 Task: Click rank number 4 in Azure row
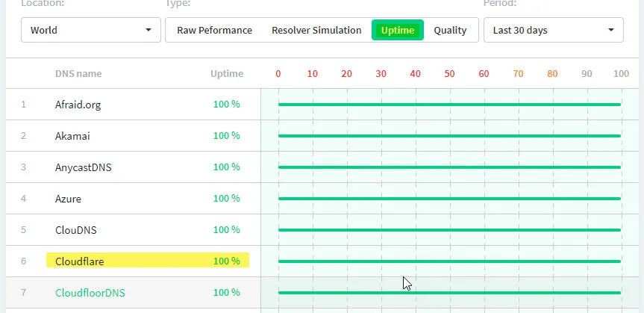click(x=23, y=198)
